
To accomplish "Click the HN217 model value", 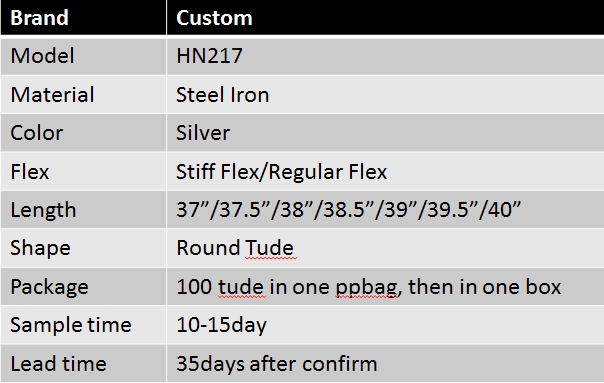I will (x=209, y=56).
